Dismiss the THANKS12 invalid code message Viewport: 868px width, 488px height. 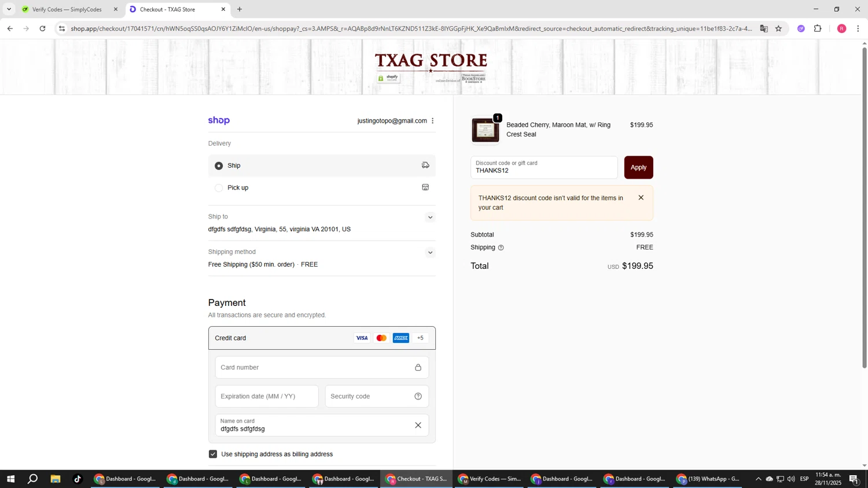pos(641,198)
